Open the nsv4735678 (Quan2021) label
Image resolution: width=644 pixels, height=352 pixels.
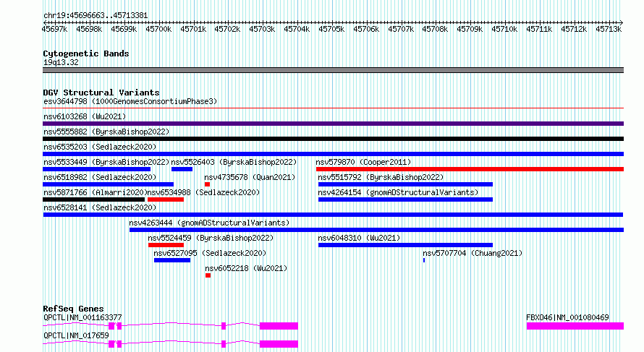pyautogui.click(x=250, y=177)
